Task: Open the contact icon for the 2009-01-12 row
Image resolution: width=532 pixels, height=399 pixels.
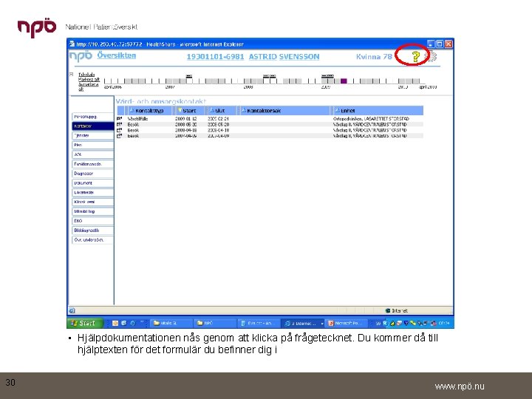Action: tap(120, 119)
